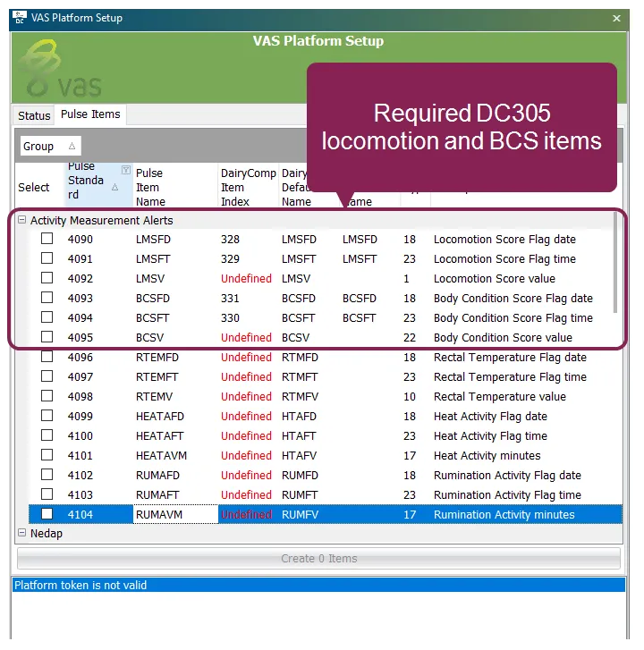
Task: Click the RUMAFD pulse item name cell
Action: point(157,475)
